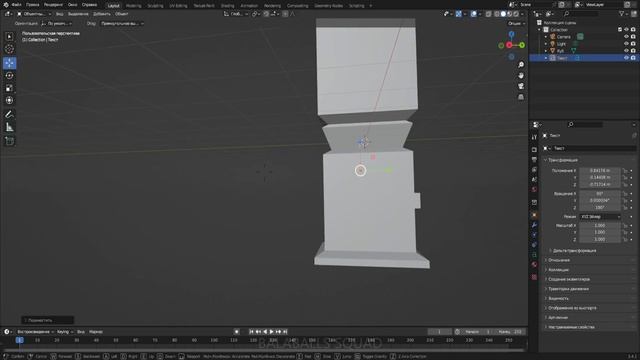The width and height of the screenshot is (640, 360).
Task: Open the Правка menu
Action: coord(33,5)
